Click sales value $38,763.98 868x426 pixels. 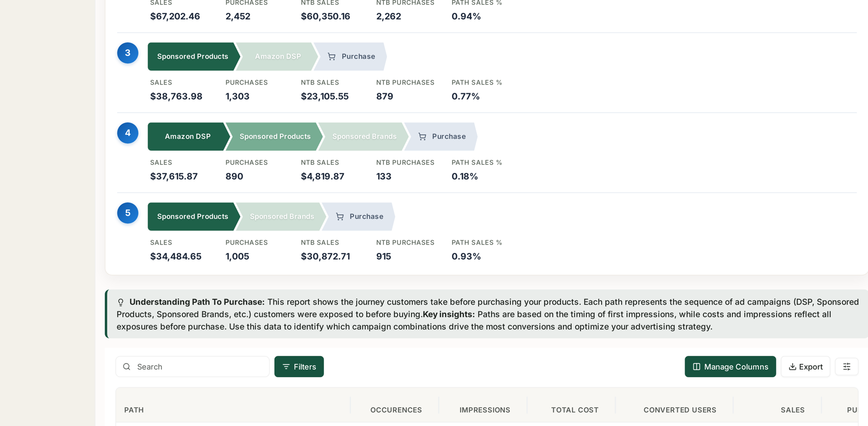(x=176, y=96)
